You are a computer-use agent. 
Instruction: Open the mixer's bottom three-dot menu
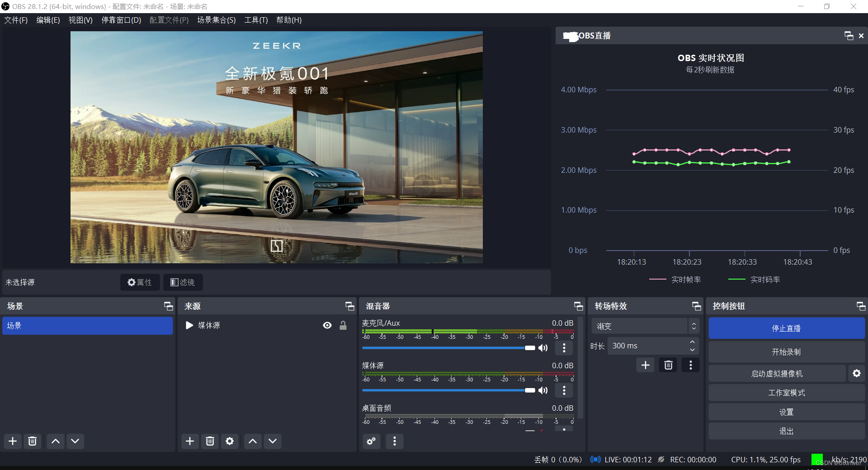[x=395, y=441]
